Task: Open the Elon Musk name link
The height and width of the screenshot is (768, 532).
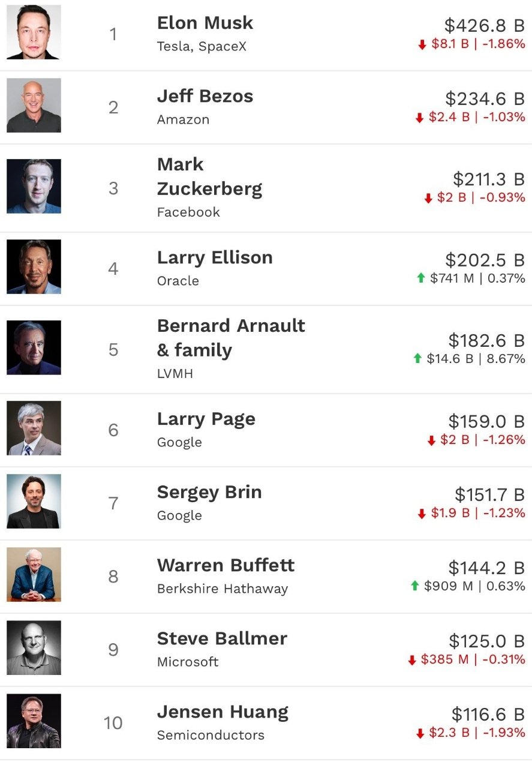Action: 205,23
